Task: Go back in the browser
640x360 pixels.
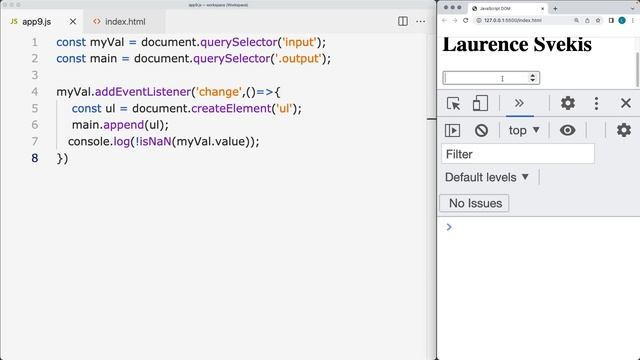Action: pyautogui.click(x=444, y=20)
